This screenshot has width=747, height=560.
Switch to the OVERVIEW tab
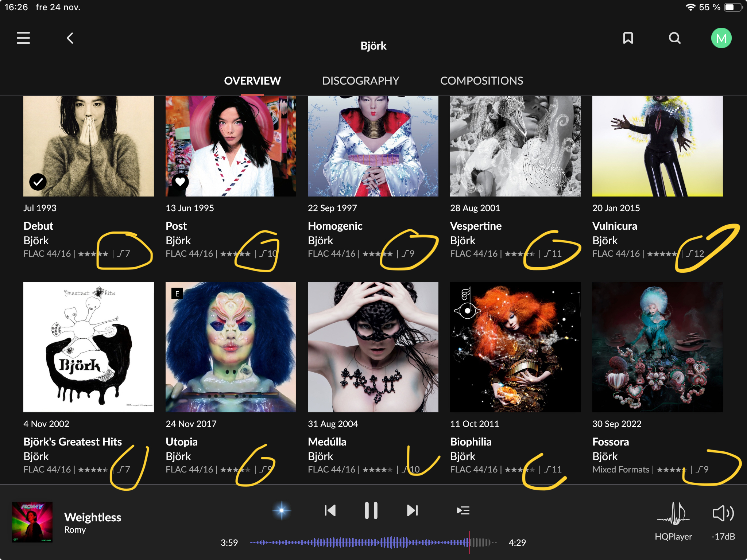point(252,81)
